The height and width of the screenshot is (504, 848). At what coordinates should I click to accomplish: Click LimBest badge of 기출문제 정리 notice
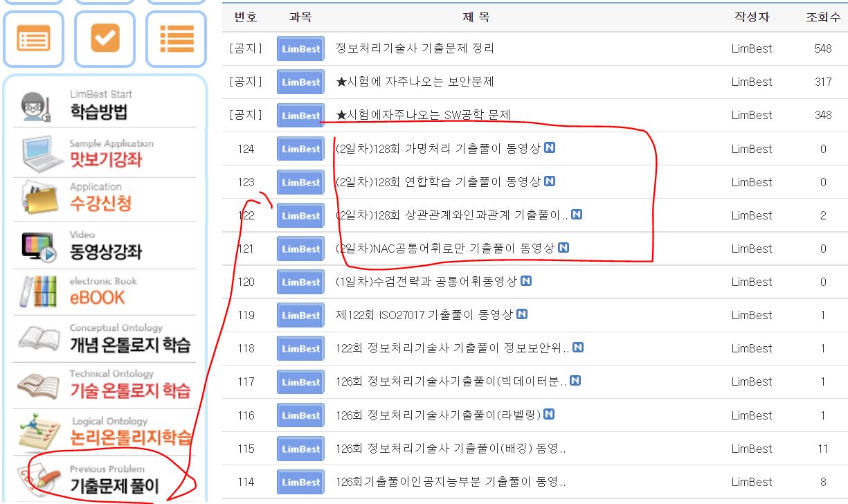pos(300,48)
